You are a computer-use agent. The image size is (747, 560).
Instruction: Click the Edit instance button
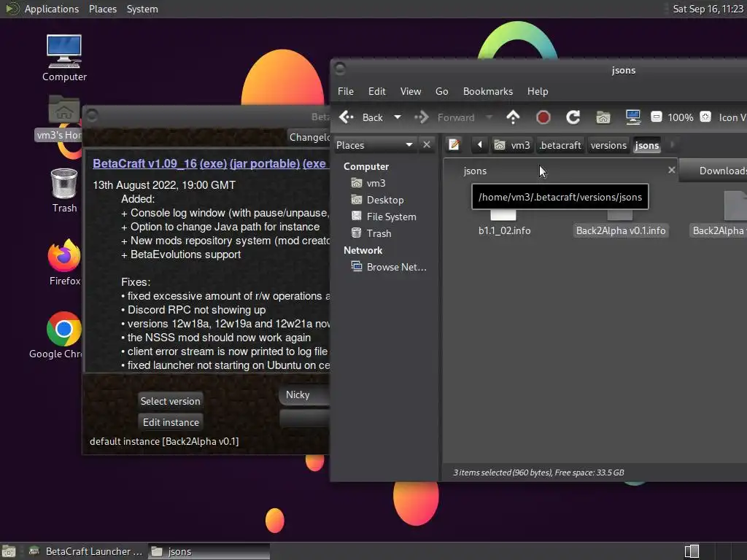tap(171, 422)
